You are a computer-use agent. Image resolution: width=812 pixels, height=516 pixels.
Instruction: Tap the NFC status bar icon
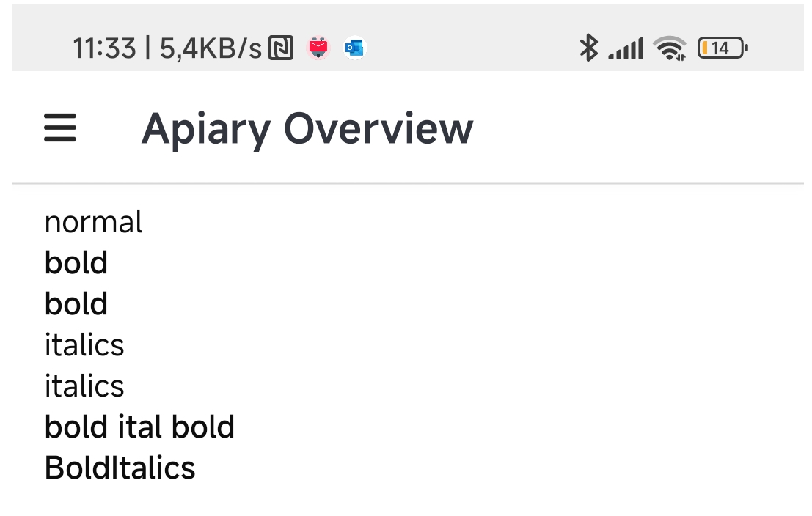point(281,48)
